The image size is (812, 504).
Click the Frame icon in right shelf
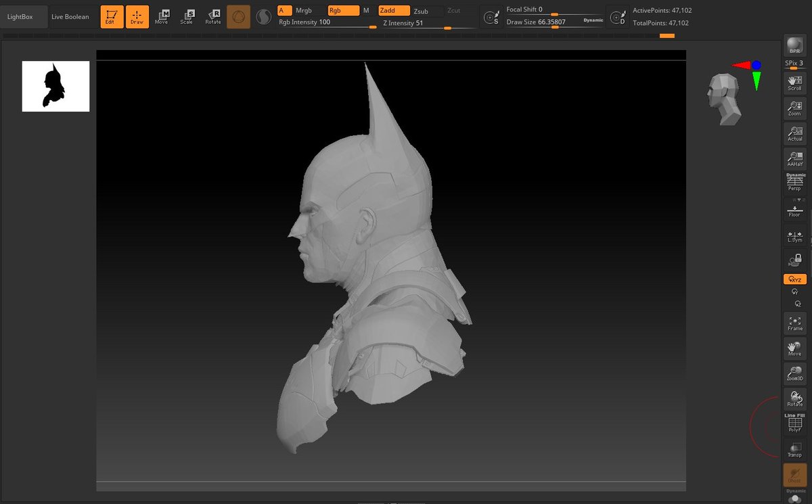(794, 323)
